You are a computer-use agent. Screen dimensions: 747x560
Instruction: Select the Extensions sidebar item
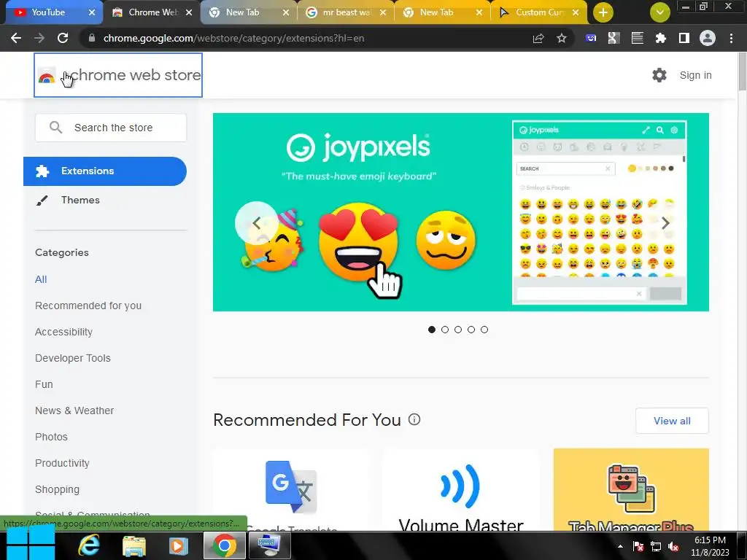pos(105,171)
